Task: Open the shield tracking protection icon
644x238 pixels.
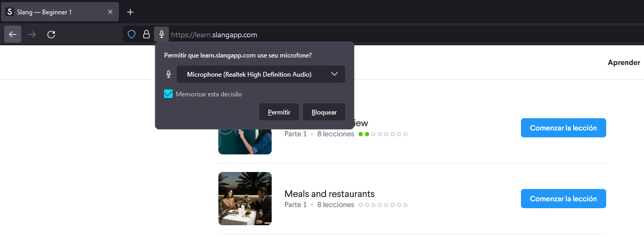Action: (x=132, y=35)
